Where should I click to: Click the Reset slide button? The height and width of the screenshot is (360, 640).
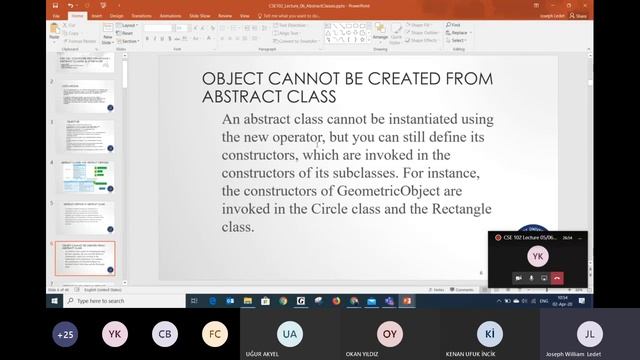click(125, 33)
